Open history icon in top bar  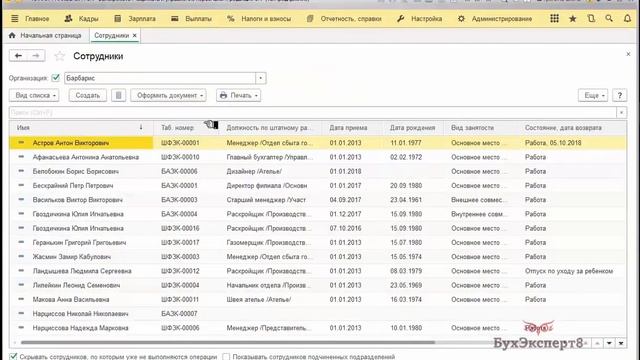[591, 19]
